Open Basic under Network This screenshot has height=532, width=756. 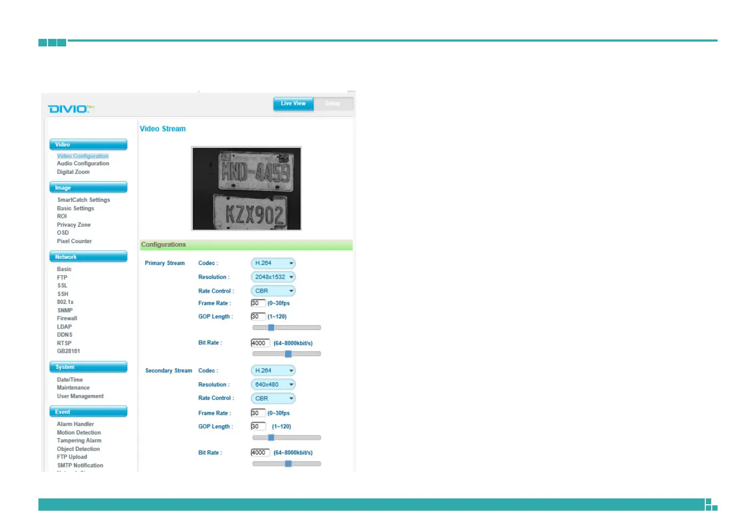click(64, 269)
